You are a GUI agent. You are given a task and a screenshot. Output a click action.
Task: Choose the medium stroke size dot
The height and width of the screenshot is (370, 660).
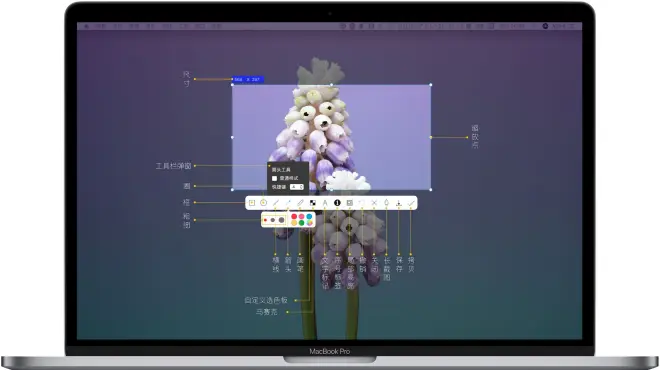pos(273,220)
